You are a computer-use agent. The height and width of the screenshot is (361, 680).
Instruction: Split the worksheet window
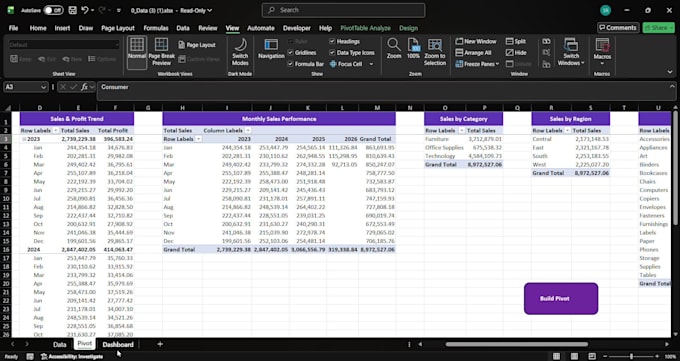tap(516, 41)
